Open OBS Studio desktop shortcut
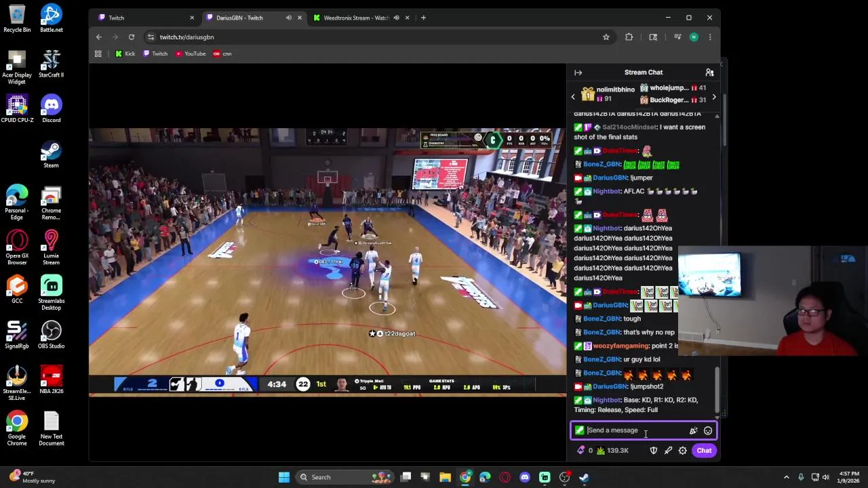 coord(51,334)
